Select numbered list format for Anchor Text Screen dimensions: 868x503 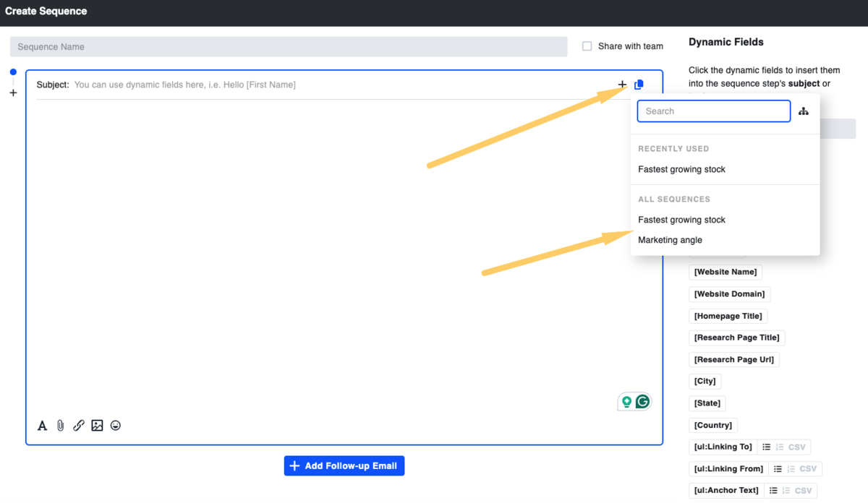(786, 491)
